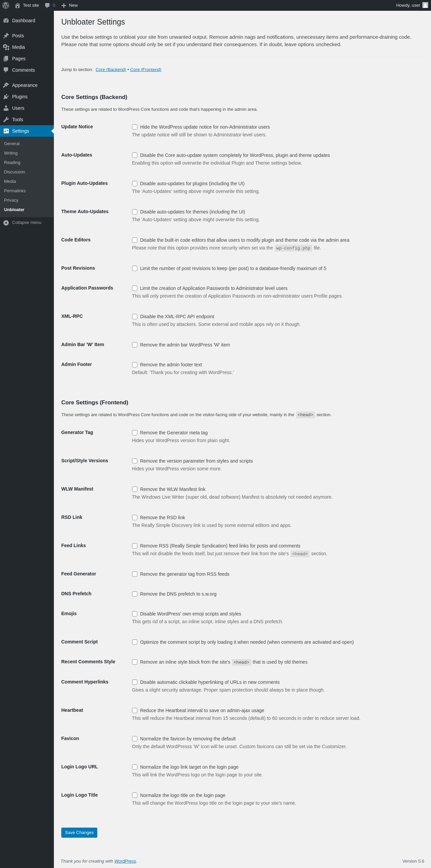
Task: Enable the Disable XML-RPC API endpoint checkbox
Action: click(135, 316)
